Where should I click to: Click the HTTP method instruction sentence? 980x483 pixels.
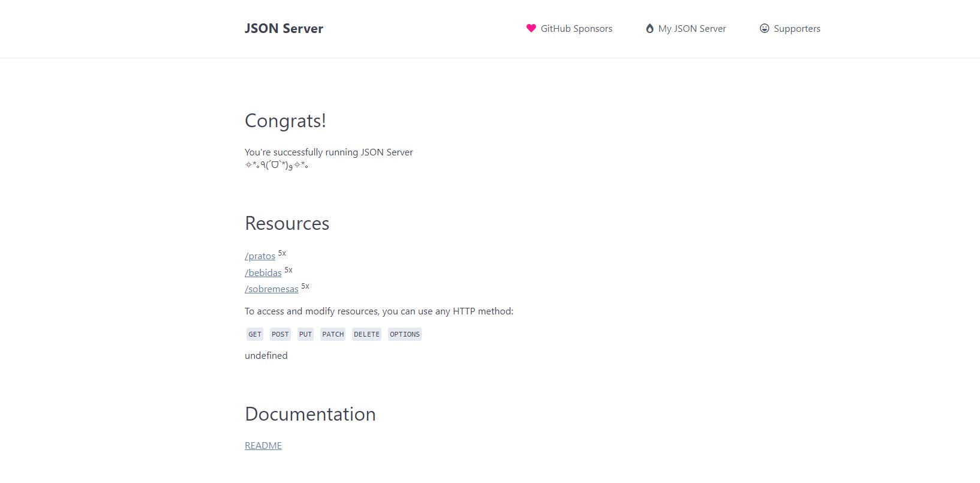379,311
